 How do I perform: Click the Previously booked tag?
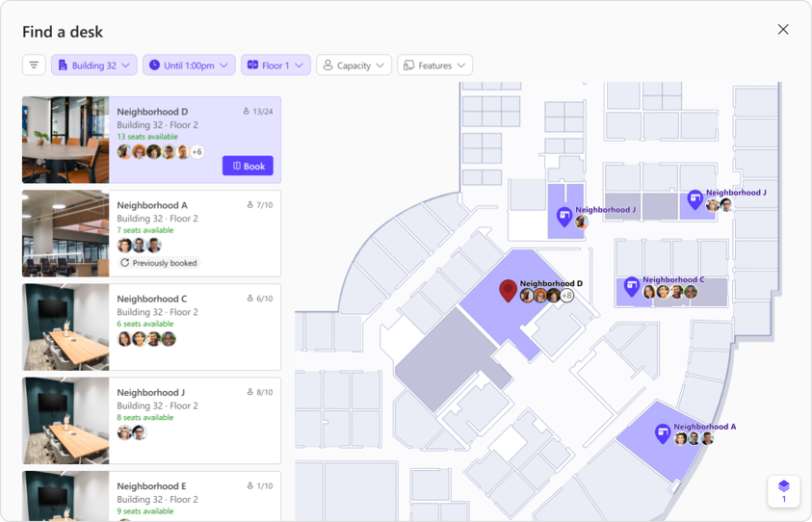158,263
